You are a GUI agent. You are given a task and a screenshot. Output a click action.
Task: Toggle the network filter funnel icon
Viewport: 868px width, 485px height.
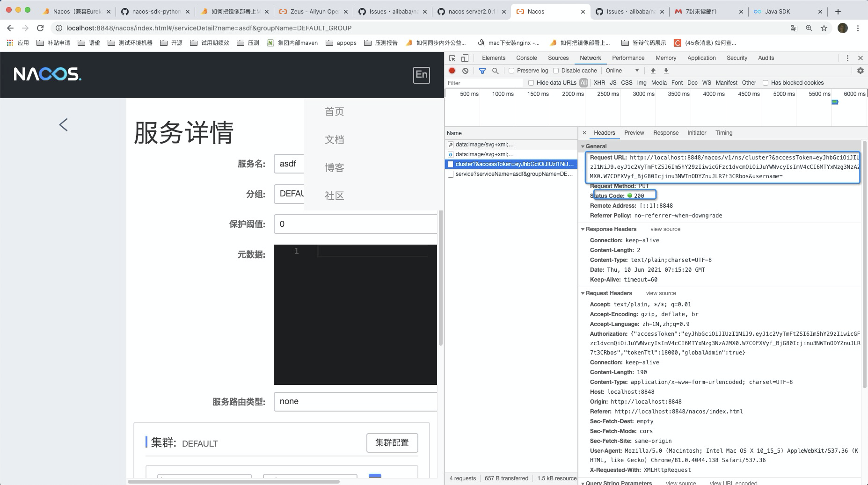click(x=482, y=71)
